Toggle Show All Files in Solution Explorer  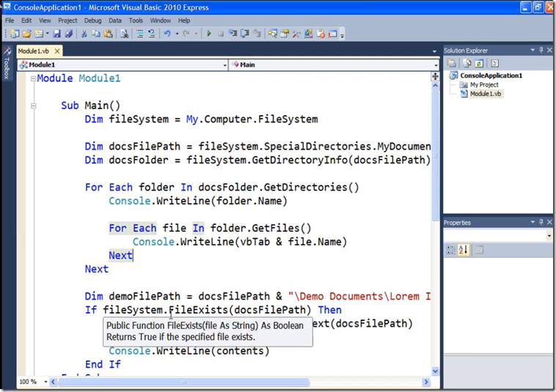[467, 64]
